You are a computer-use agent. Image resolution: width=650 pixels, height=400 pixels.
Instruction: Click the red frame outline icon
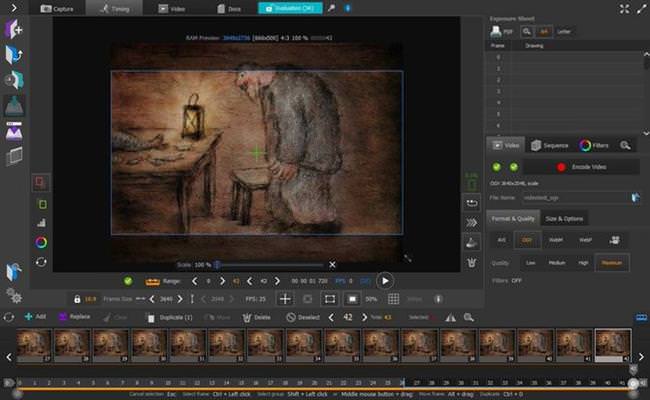40,183
